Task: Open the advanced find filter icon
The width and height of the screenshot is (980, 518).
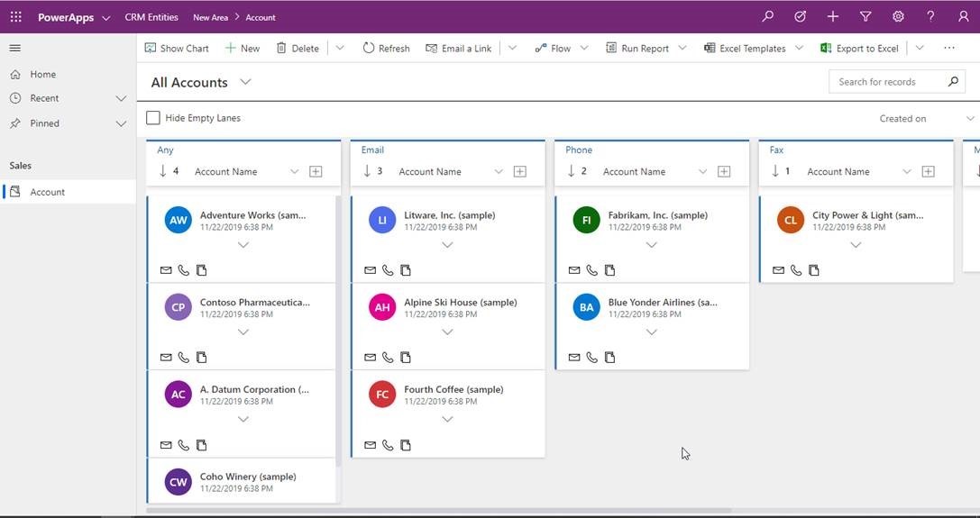Action: (x=866, y=17)
